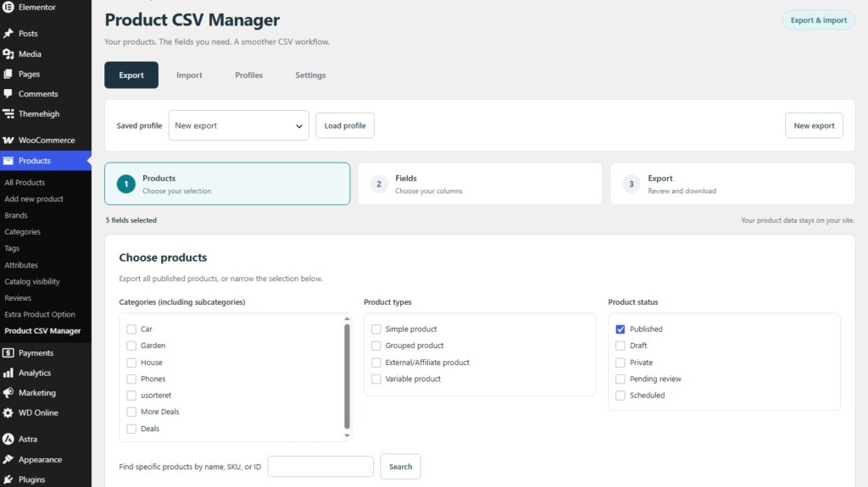The height and width of the screenshot is (487, 868).
Task: Select the Scheduled status checkbox
Action: 620,396
